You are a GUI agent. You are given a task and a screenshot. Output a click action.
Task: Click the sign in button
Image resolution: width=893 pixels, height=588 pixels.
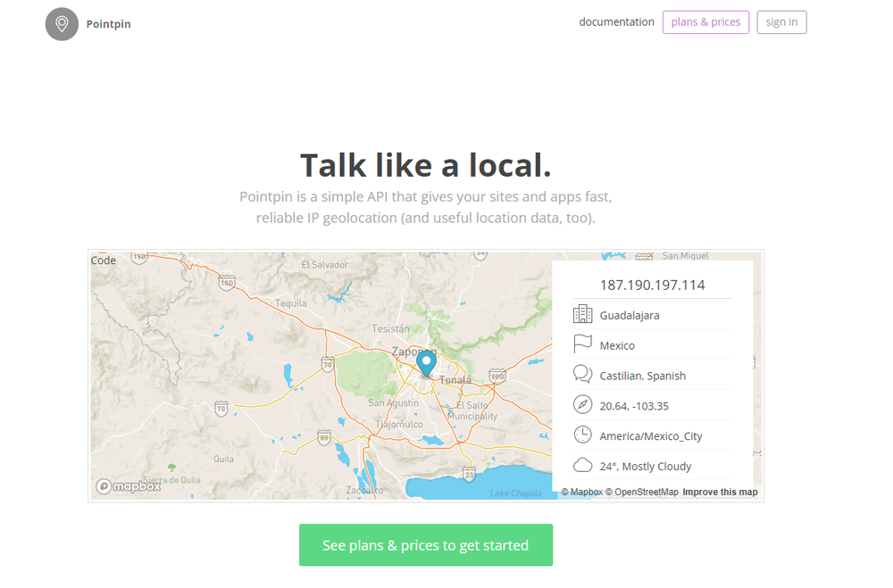click(x=781, y=22)
